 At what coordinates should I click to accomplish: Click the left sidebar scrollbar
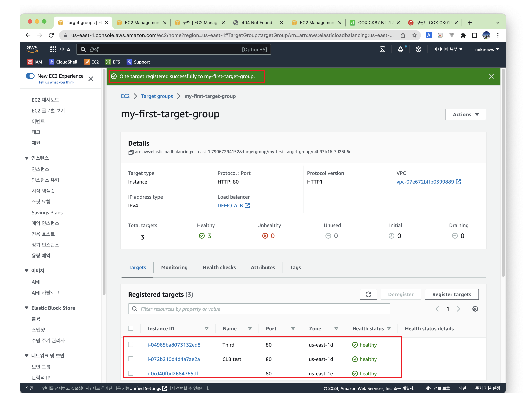(x=104, y=182)
